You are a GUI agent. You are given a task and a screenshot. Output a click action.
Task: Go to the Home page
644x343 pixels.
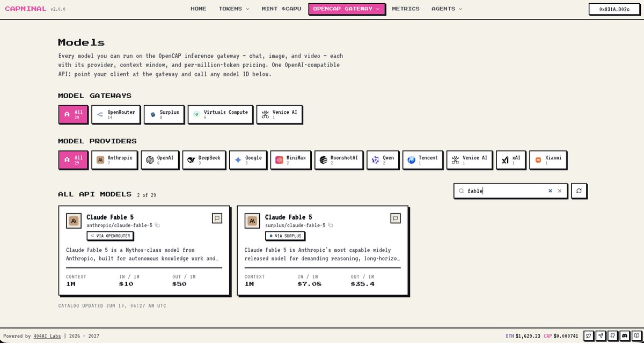(198, 9)
